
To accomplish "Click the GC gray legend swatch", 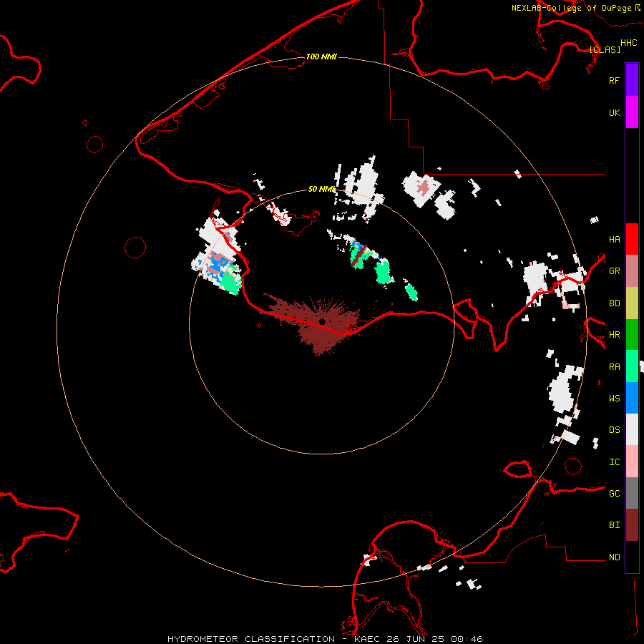I will pyautogui.click(x=632, y=493).
